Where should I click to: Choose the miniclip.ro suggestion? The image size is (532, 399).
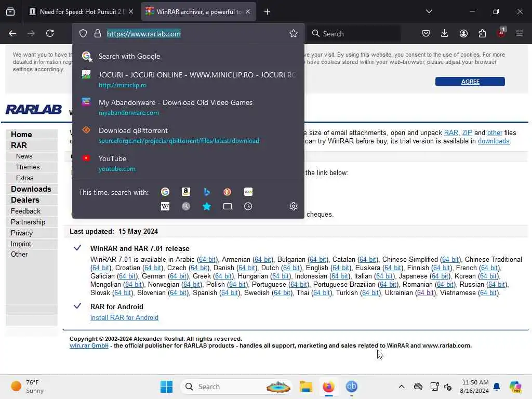pyautogui.click(x=188, y=79)
